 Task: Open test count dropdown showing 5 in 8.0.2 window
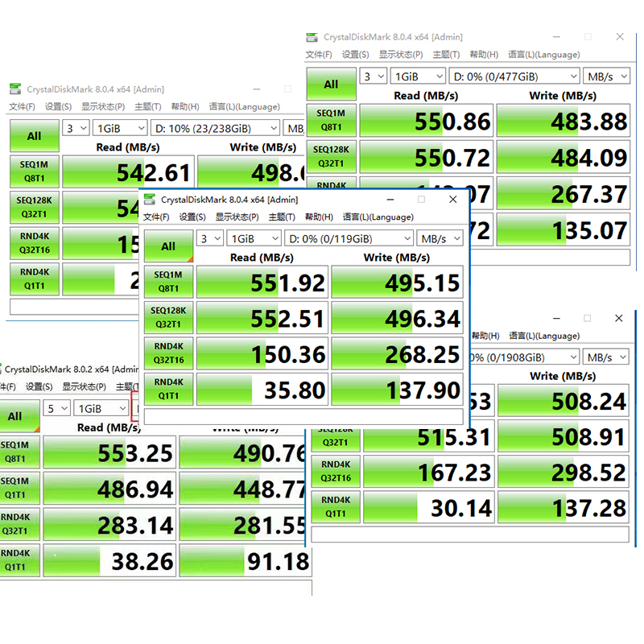[57, 408]
